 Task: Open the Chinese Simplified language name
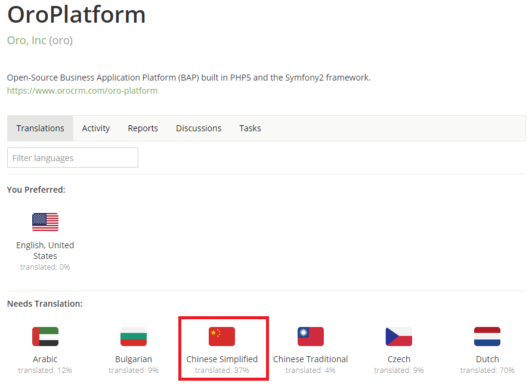pos(222,359)
